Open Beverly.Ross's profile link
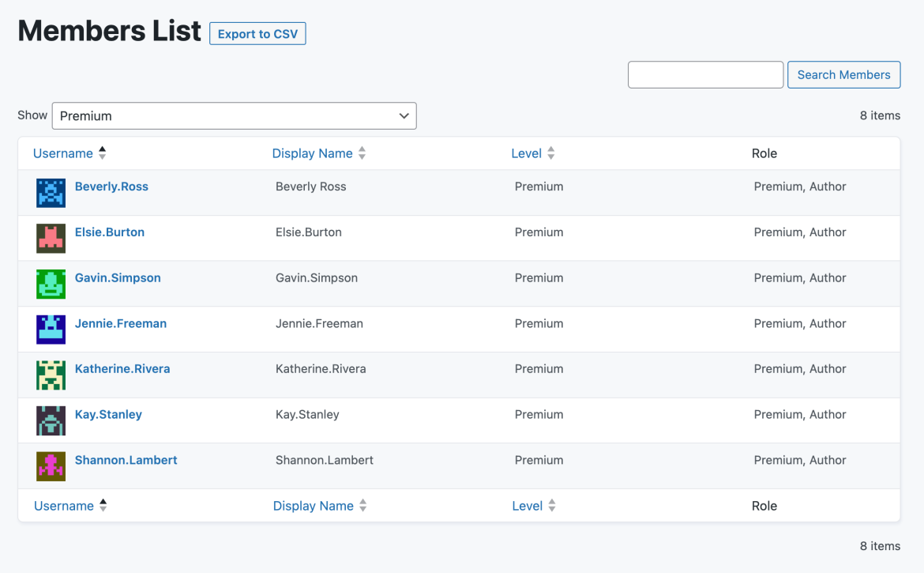924x573 pixels. 111,186
